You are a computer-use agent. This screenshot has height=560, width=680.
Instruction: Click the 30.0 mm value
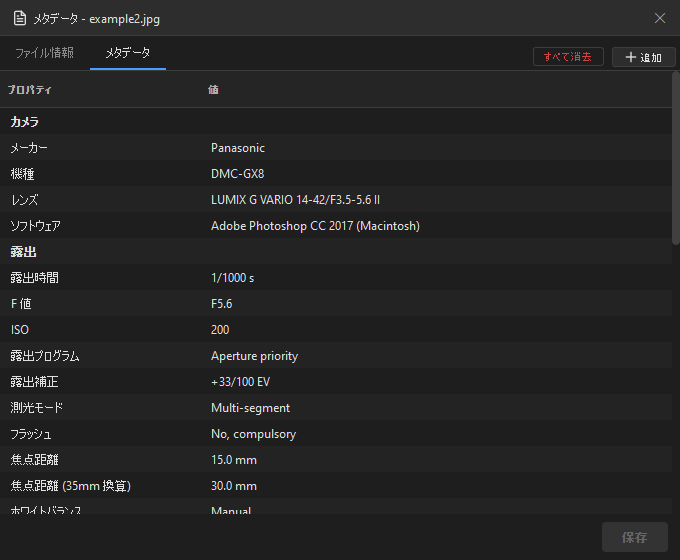click(234, 486)
